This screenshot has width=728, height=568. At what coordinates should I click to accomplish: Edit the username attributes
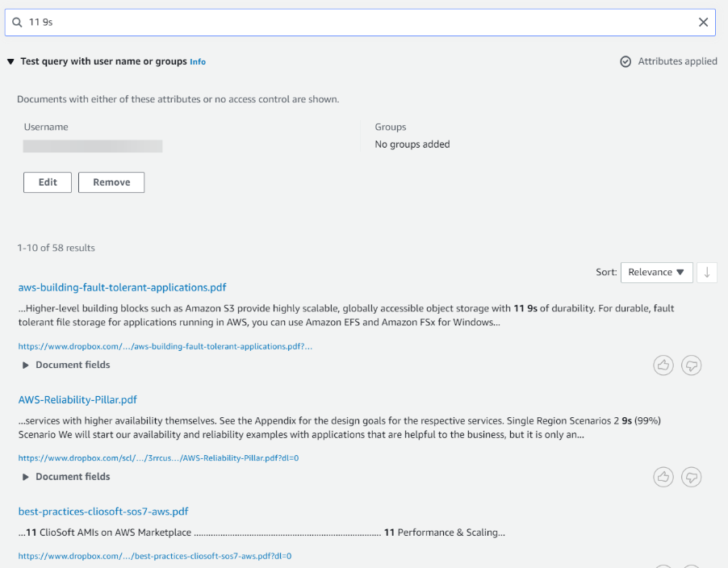click(x=48, y=182)
